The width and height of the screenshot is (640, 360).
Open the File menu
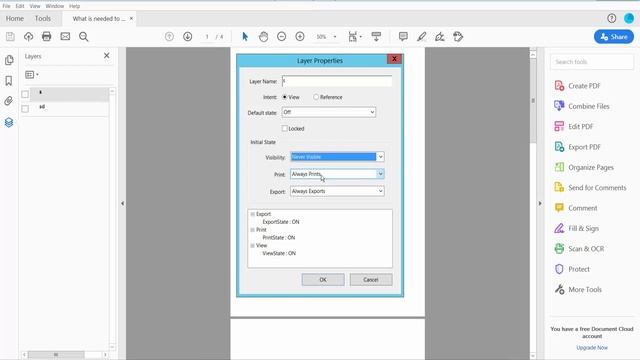pyautogui.click(x=6, y=6)
